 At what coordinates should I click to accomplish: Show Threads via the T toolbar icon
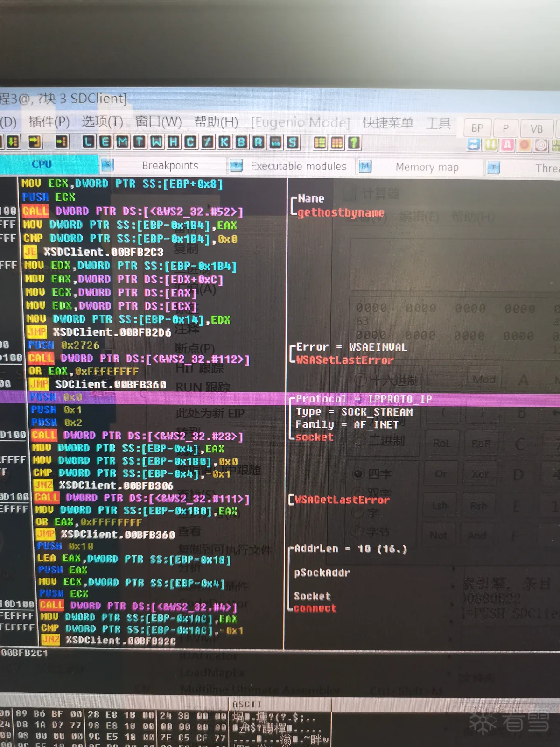(139, 141)
